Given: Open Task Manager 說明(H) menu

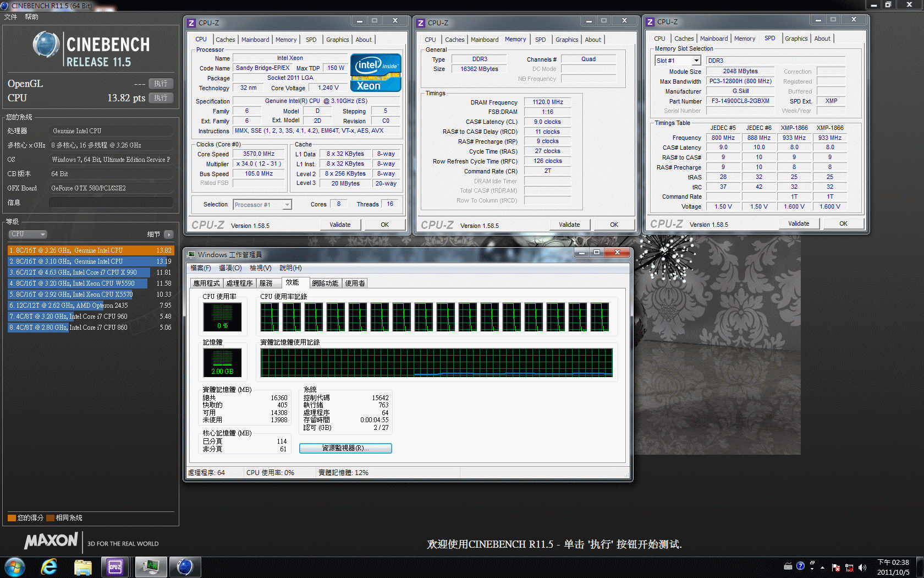Looking at the screenshot, I should tap(290, 268).
